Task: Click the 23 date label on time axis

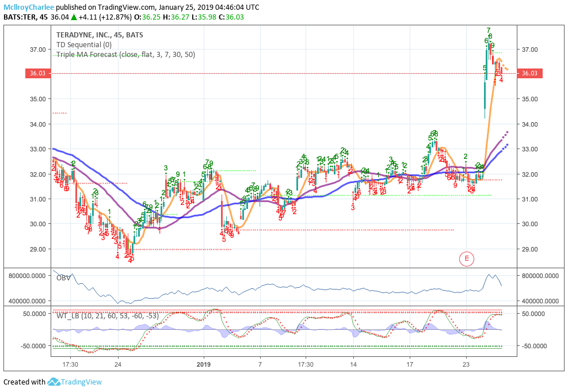Action: point(466,364)
